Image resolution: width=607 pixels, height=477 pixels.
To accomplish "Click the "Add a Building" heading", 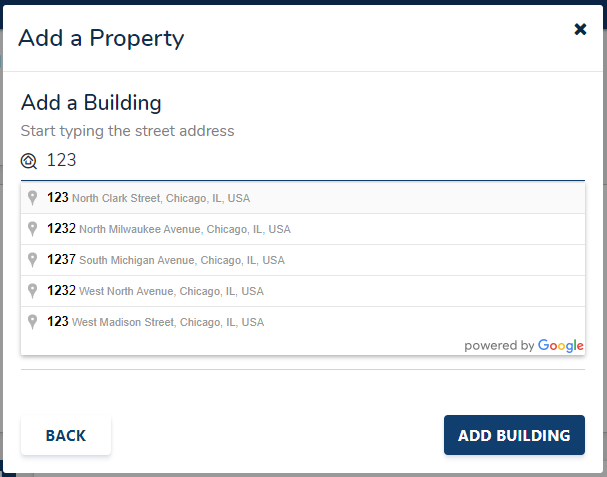I will pos(91,103).
